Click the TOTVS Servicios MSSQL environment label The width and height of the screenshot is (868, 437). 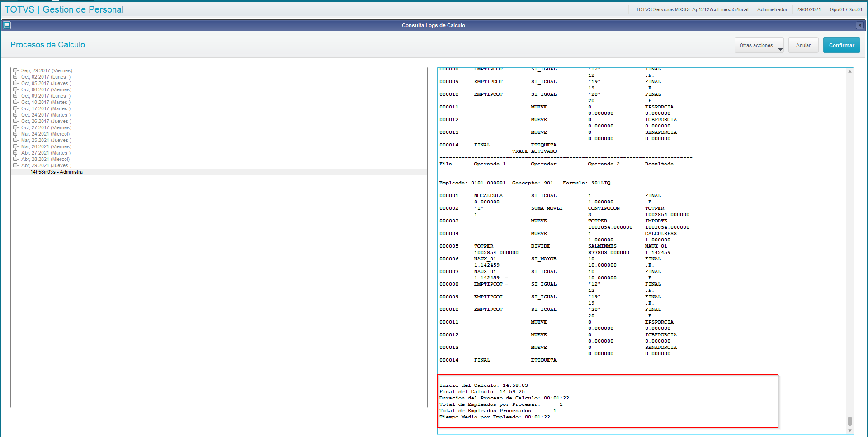pyautogui.click(x=692, y=9)
